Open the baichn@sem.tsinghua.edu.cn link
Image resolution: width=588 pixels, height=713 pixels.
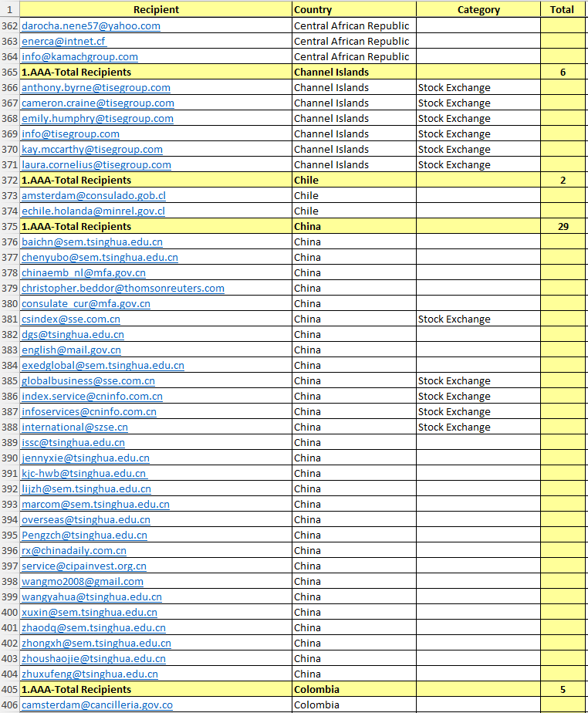click(92, 242)
